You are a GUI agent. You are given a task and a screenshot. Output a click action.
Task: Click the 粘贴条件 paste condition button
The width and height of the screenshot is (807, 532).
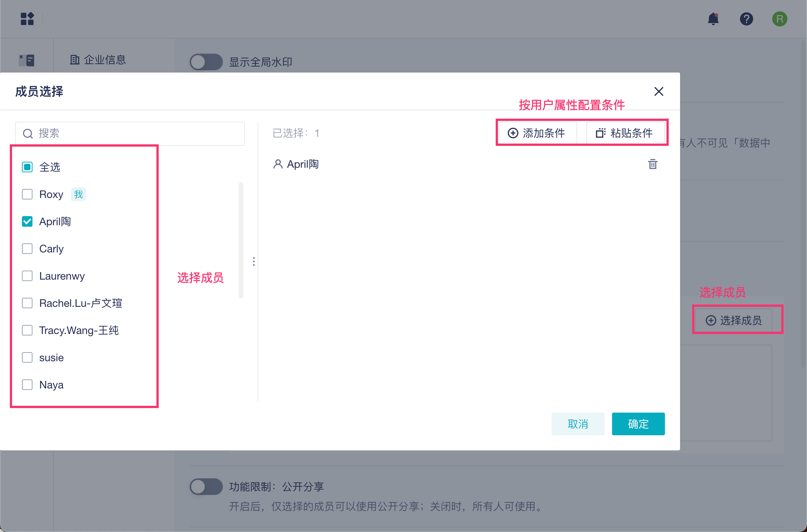625,133
